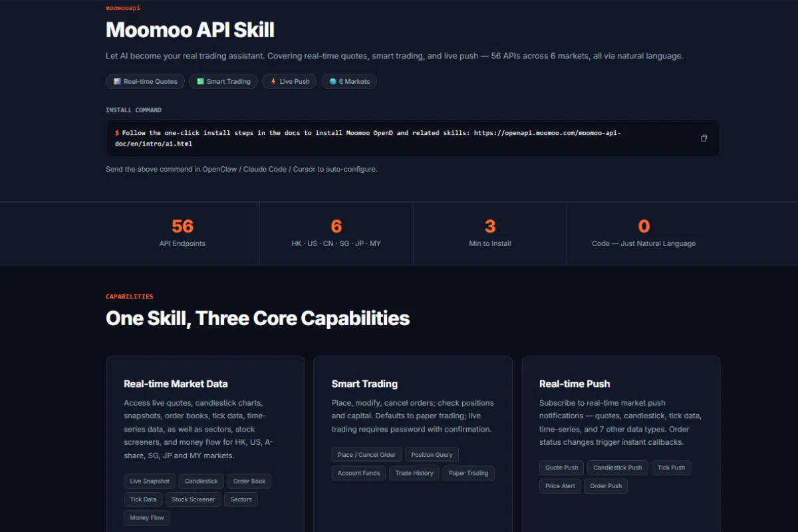This screenshot has width=798, height=532.
Task: Click the 6 markets stat number
Action: coord(336,226)
